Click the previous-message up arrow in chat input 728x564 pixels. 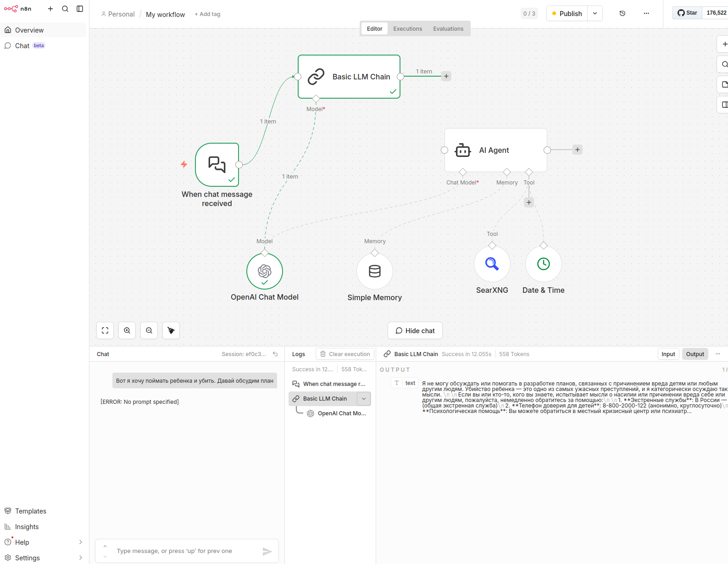click(105, 546)
